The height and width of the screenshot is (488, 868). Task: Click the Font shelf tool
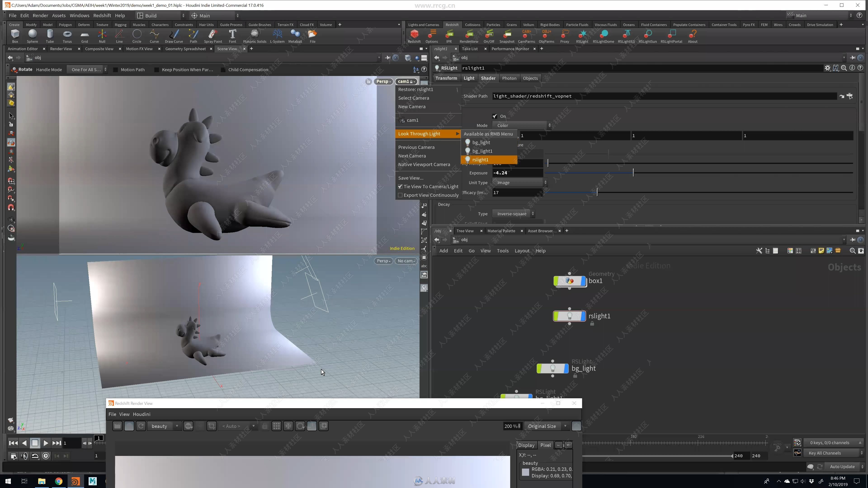click(x=233, y=36)
